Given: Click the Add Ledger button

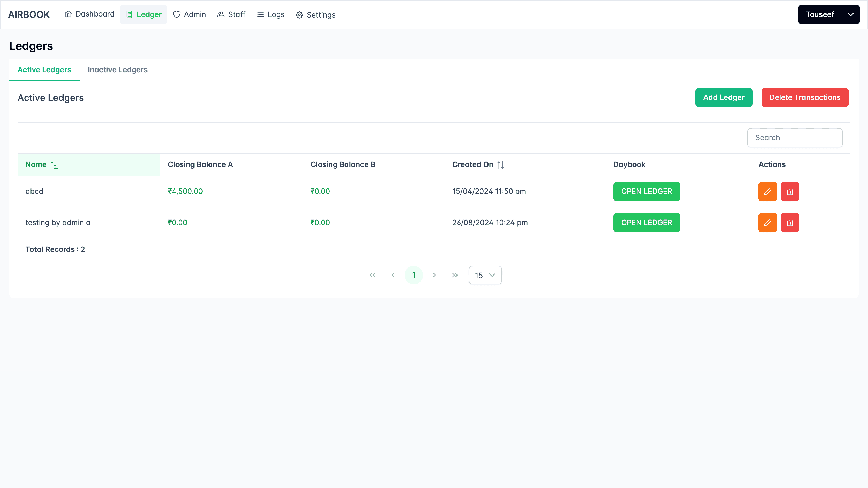Looking at the screenshot, I should coord(723,97).
